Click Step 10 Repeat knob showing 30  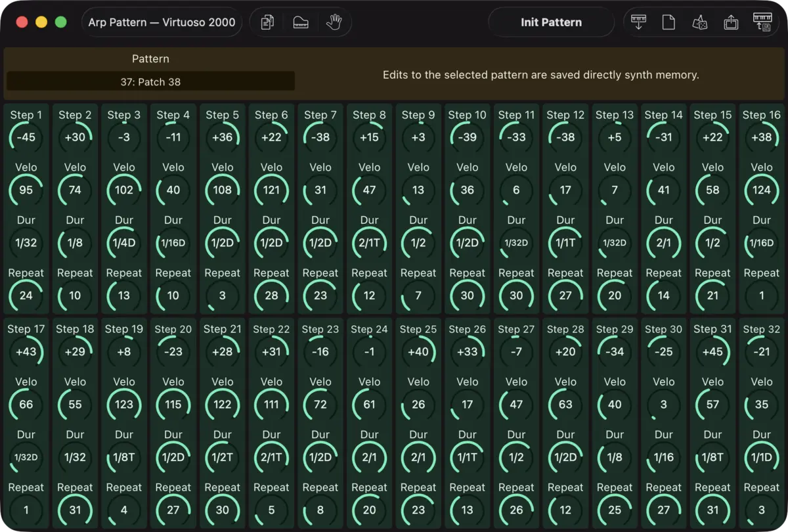(x=468, y=296)
